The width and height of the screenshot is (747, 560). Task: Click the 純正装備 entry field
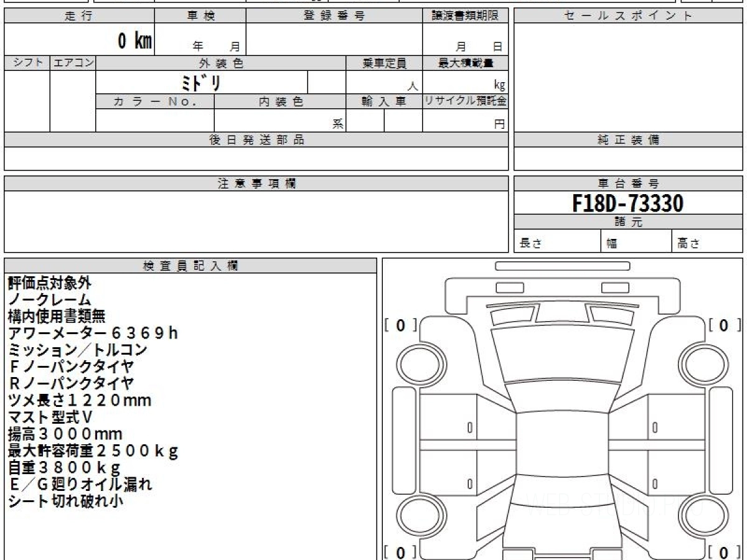(627, 159)
